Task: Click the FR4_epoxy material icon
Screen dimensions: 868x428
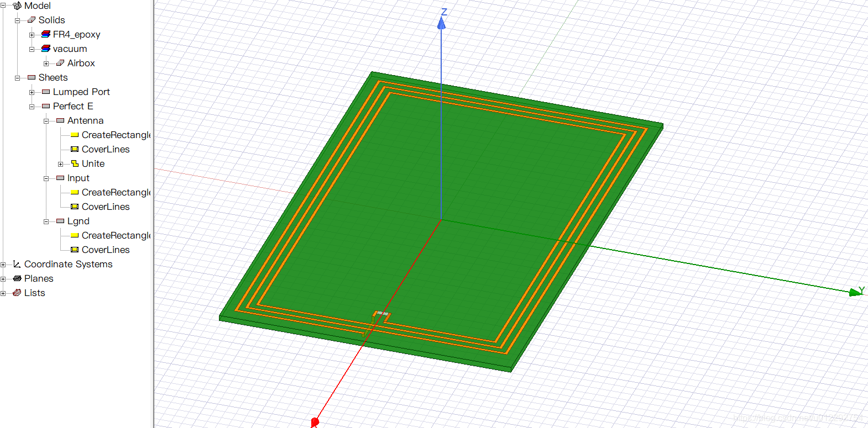Action: click(46, 34)
